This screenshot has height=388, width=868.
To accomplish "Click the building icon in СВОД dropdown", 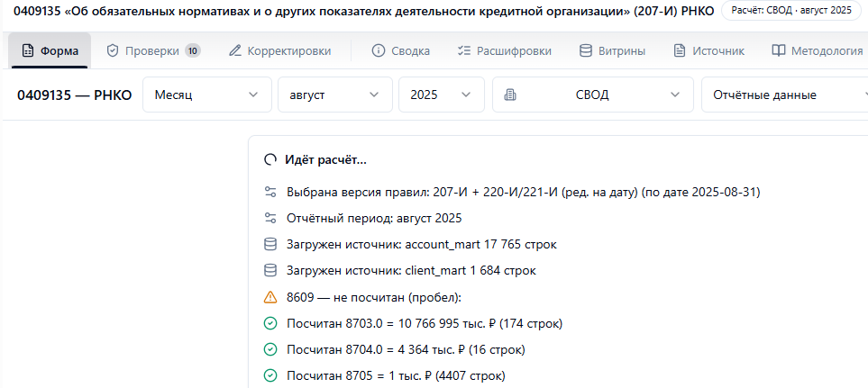I will 510,95.
